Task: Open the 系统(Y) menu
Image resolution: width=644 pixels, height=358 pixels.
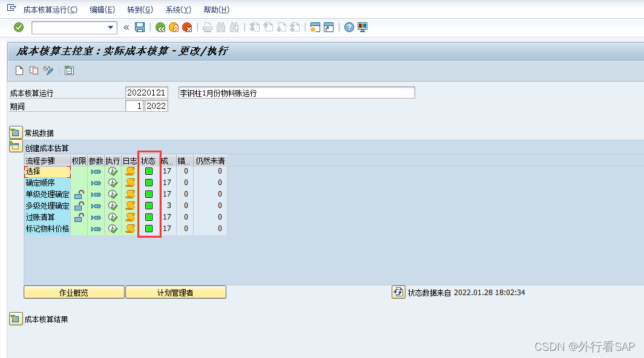Action: pos(178,10)
